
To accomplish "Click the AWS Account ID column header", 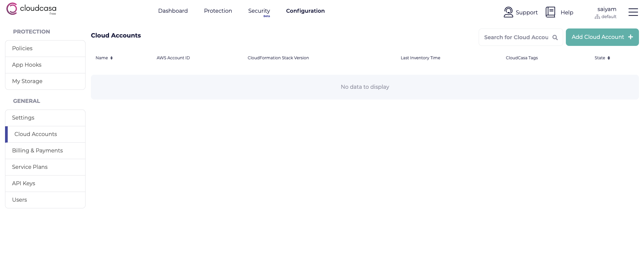I will point(173,58).
